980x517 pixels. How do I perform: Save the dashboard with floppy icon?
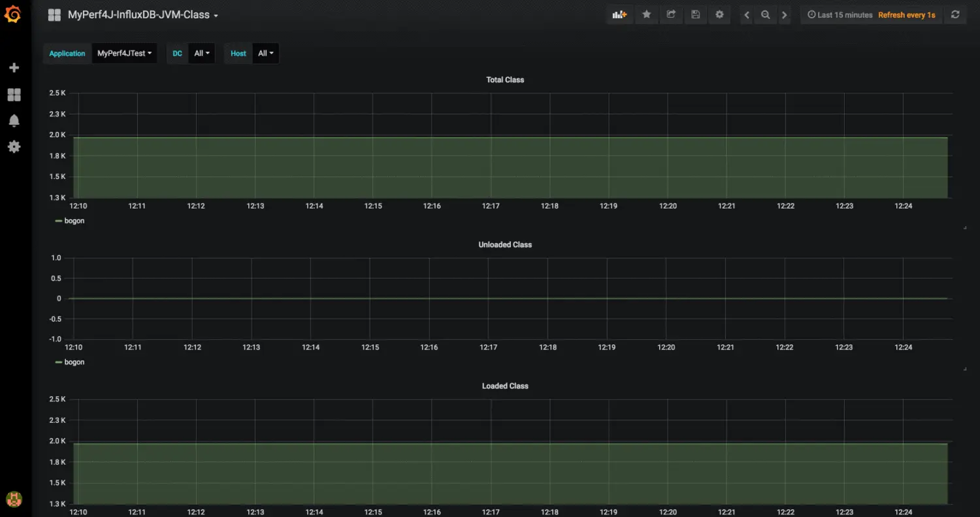[x=695, y=14]
